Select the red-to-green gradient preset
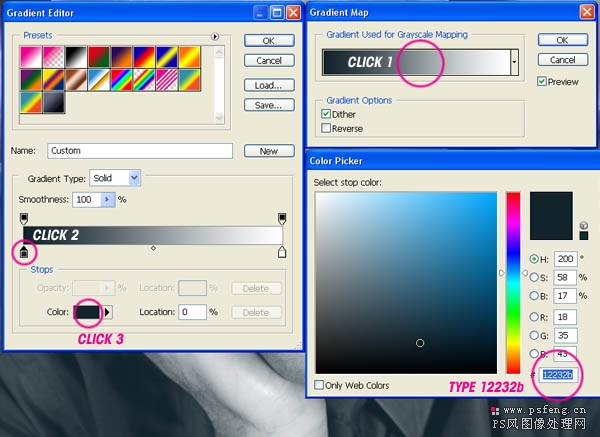The width and height of the screenshot is (600, 437). click(99, 57)
